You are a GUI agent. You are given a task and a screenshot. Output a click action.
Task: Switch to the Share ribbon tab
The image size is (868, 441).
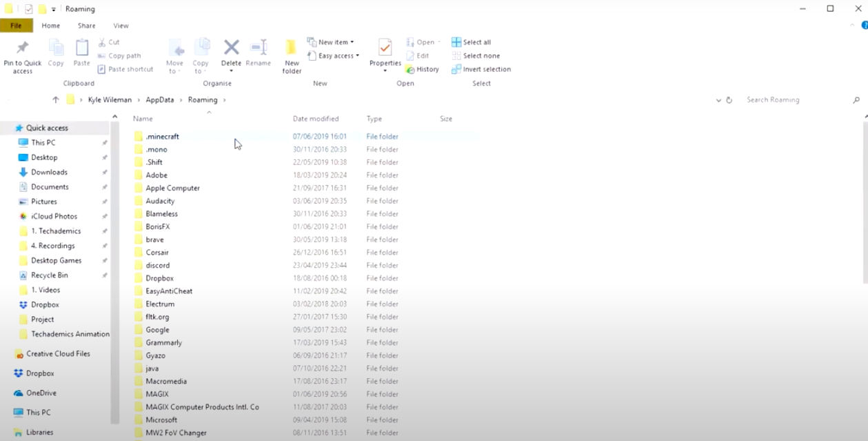87,26
